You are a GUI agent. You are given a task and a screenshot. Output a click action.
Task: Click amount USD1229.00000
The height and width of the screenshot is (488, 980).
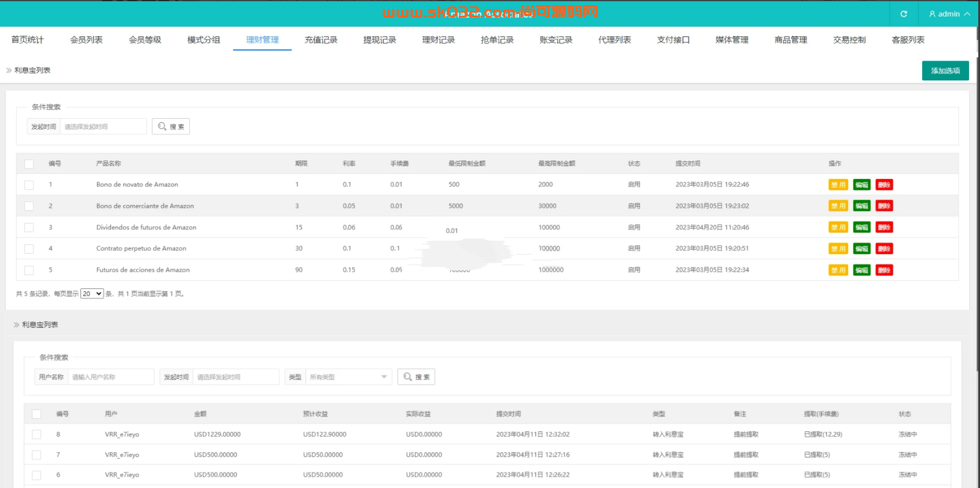coord(218,434)
